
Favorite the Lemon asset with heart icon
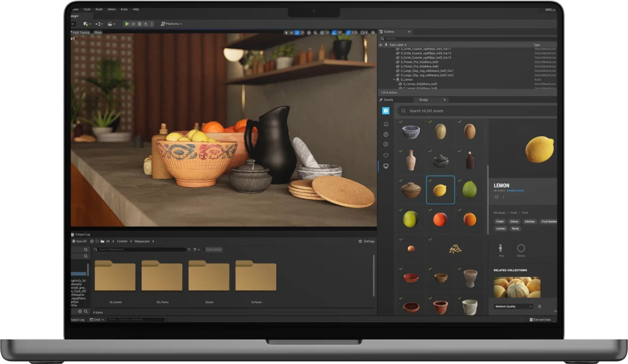click(x=496, y=197)
